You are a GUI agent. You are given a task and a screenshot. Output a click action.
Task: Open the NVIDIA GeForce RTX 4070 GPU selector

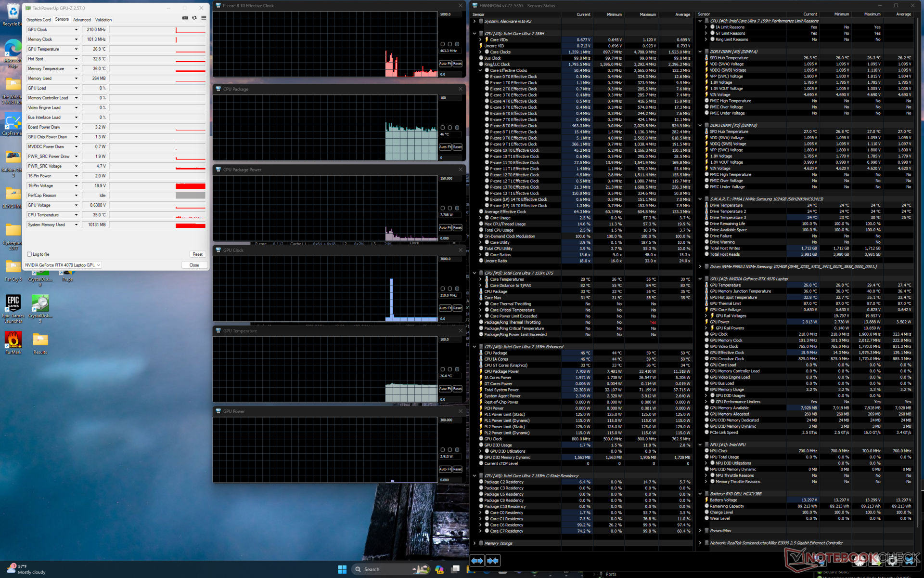(x=63, y=265)
